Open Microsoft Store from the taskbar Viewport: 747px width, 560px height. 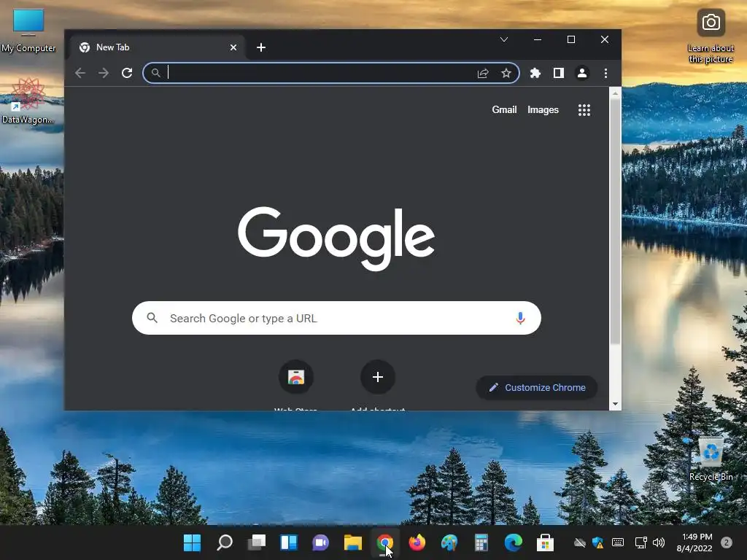[545, 542]
